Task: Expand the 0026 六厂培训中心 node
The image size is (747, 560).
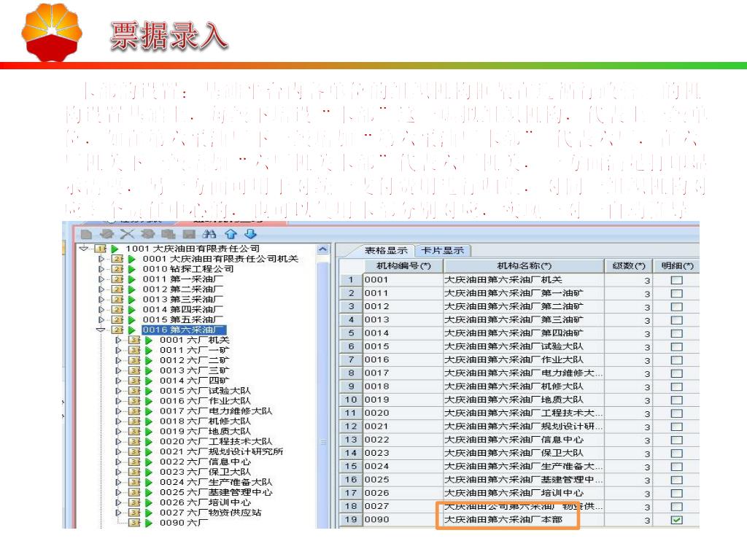Action: click(118, 502)
